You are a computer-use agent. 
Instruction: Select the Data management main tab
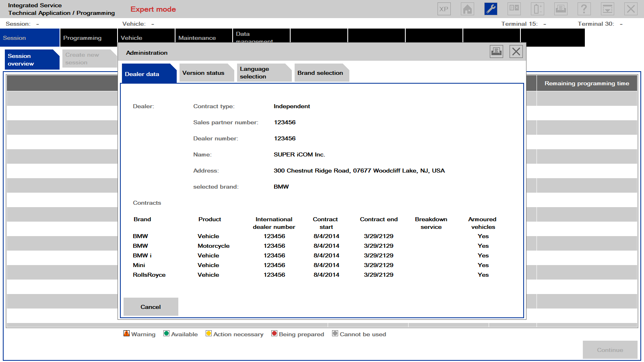[261, 36]
